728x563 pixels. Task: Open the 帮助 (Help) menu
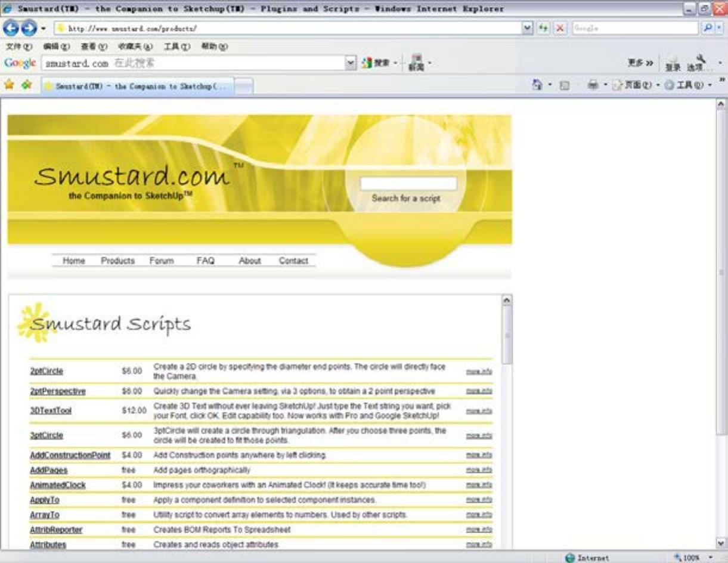coord(215,47)
